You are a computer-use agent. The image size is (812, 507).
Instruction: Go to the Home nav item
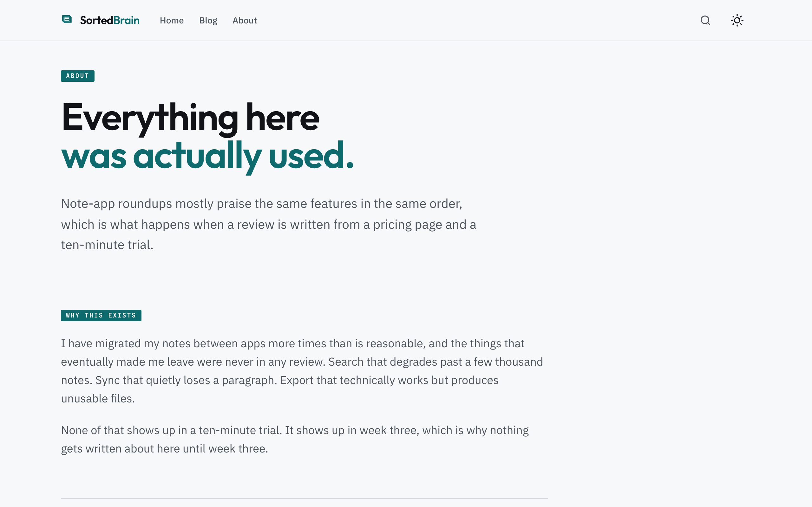(x=172, y=21)
